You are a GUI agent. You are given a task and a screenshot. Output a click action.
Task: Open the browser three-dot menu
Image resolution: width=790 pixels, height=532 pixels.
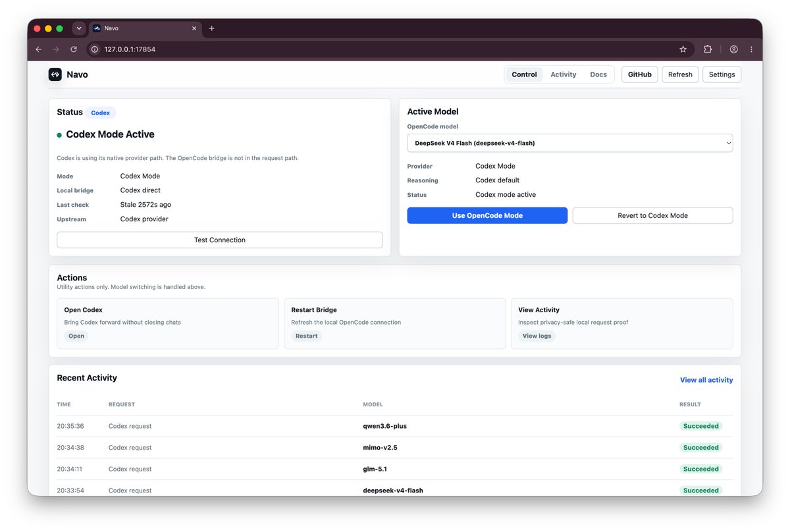pyautogui.click(x=751, y=49)
